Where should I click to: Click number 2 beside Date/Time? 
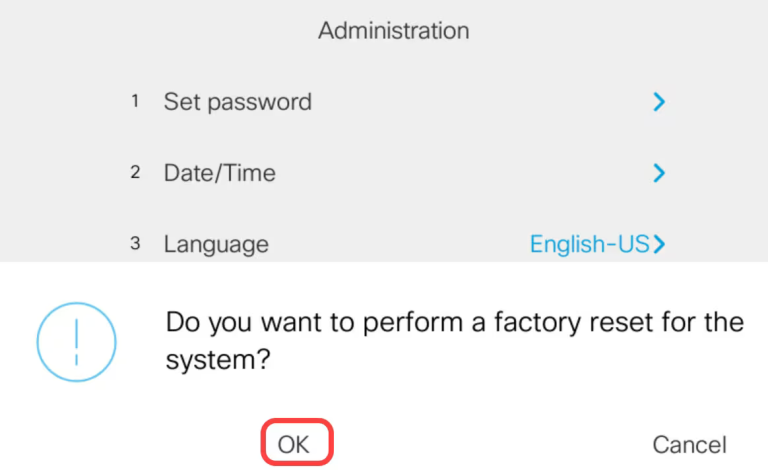135,173
